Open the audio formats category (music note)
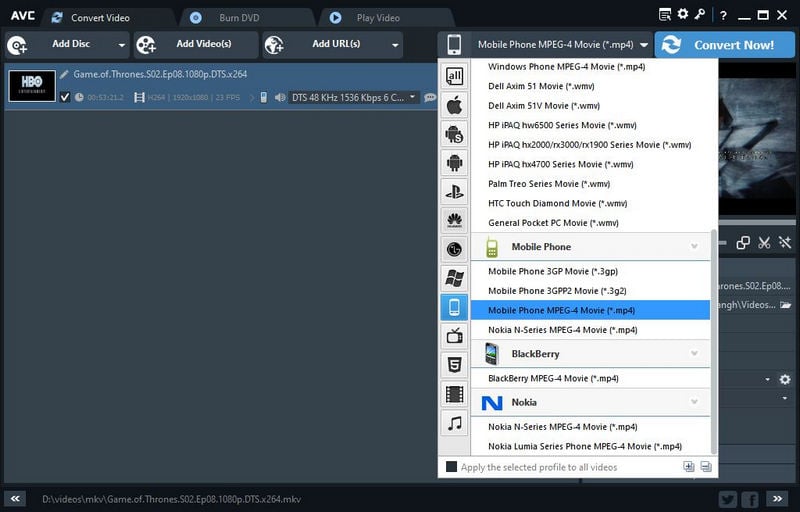This screenshot has width=800, height=512. tap(454, 423)
